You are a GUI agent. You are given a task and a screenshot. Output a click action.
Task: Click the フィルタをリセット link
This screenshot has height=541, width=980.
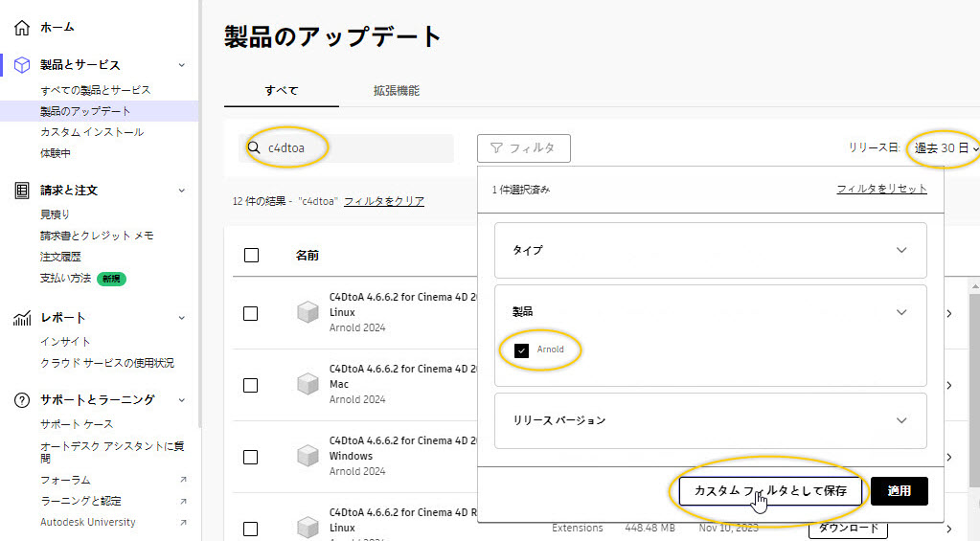click(x=882, y=189)
